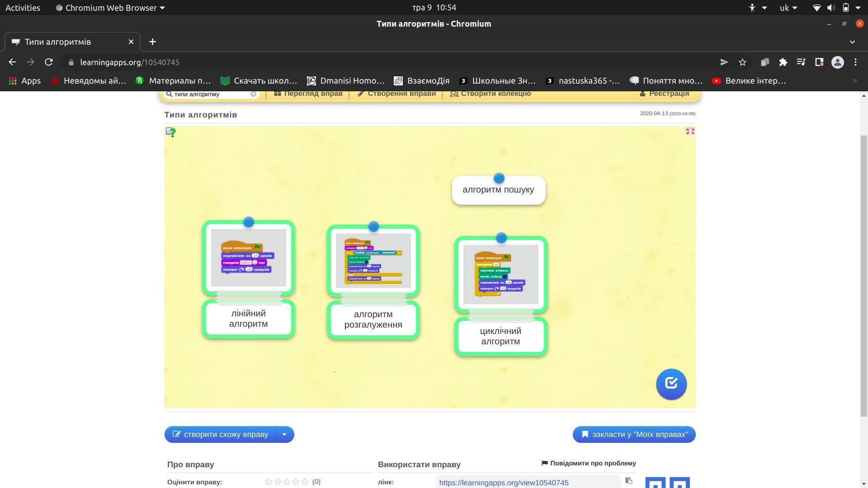Open the keyboard layout uk dropdown
This screenshot has width=868, height=488.
(788, 8)
